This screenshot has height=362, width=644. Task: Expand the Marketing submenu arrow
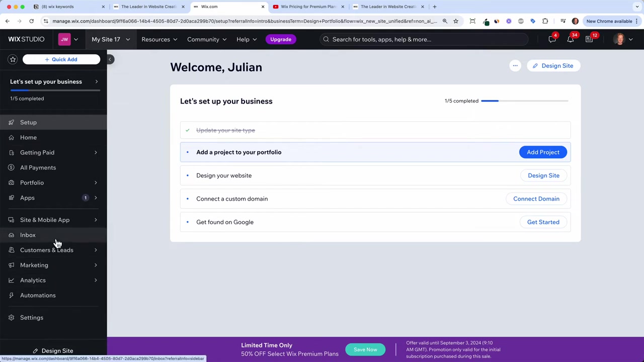click(96, 265)
